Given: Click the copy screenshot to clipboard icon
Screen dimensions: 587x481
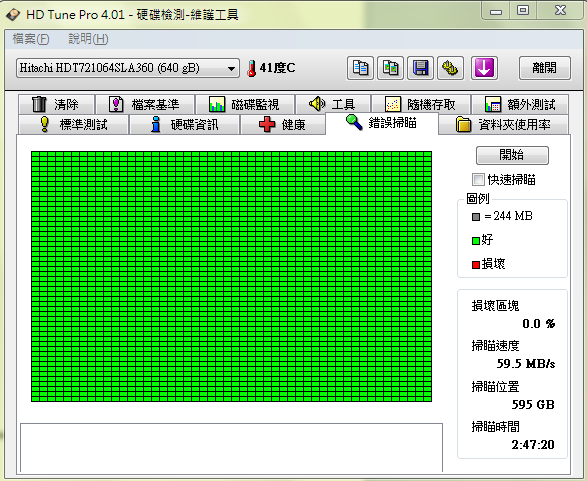Looking at the screenshot, I should (x=390, y=68).
